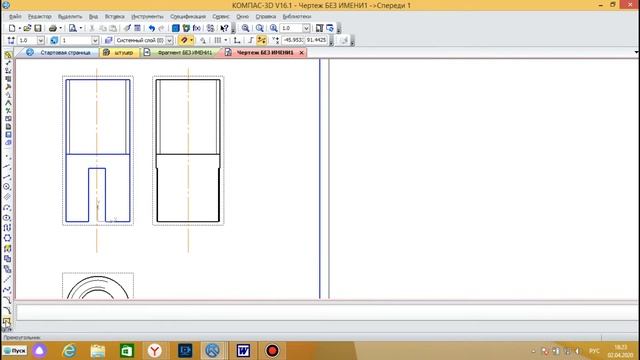This screenshot has height=360, width=640.
Task: Open Yandex Browser from the taskbar
Action: 154,351
